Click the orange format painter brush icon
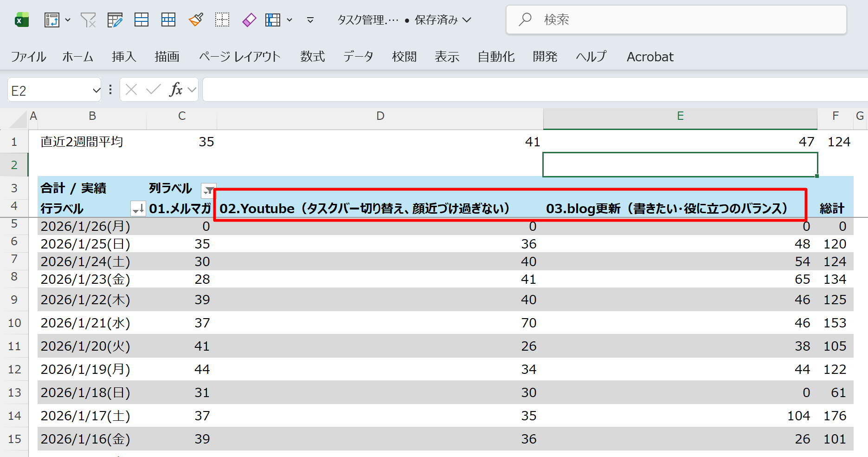Screen dimensions: 868x457 [196, 20]
